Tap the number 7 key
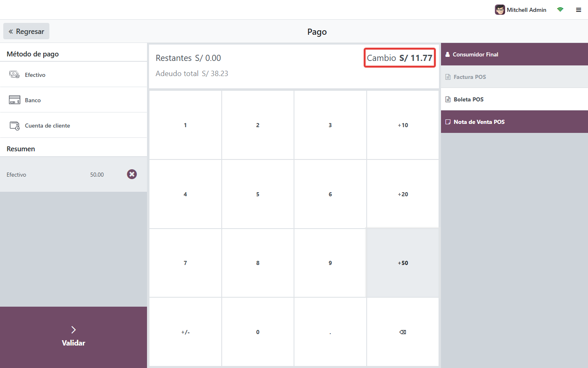This screenshot has width=588, height=368. pos(185,263)
